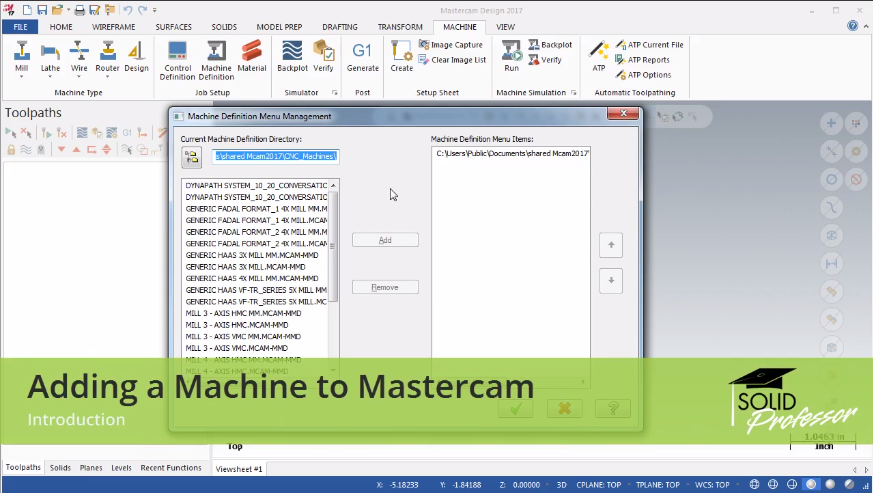This screenshot has width=873, height=494.
Task: Open the Help question mark icon
Action: 852,26
